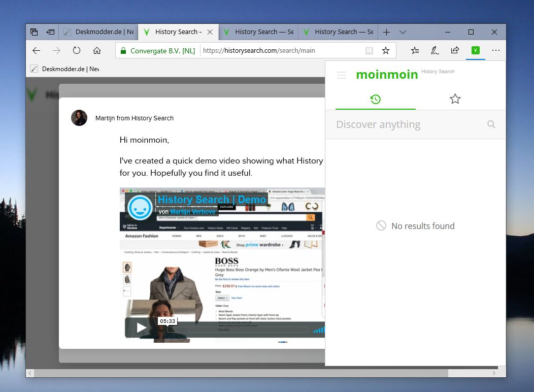Open the Favorites hub
The width and height of the screenshot is (534, 392).
pos(415,50)
